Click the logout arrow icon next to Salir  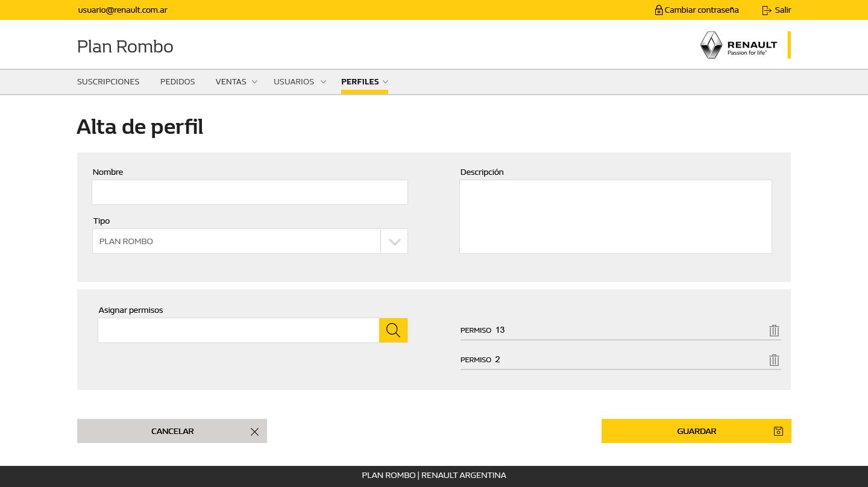click(767, 10)
